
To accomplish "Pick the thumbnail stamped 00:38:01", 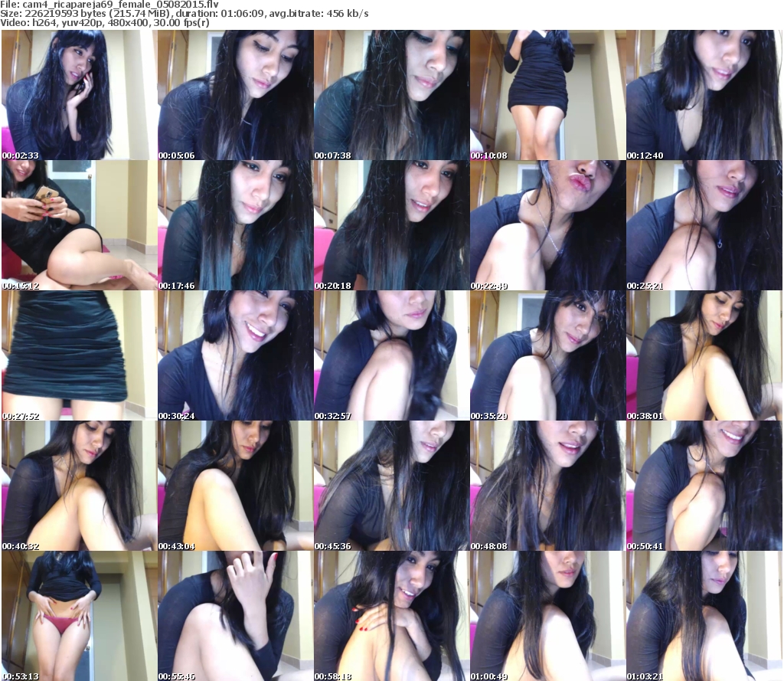I will [x=704, y=355].
